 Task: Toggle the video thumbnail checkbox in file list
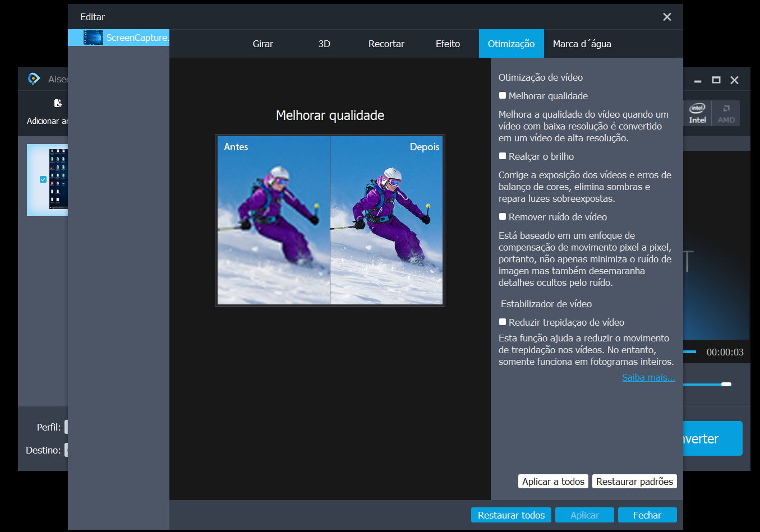pyautogui.click(x=43, y=179)
